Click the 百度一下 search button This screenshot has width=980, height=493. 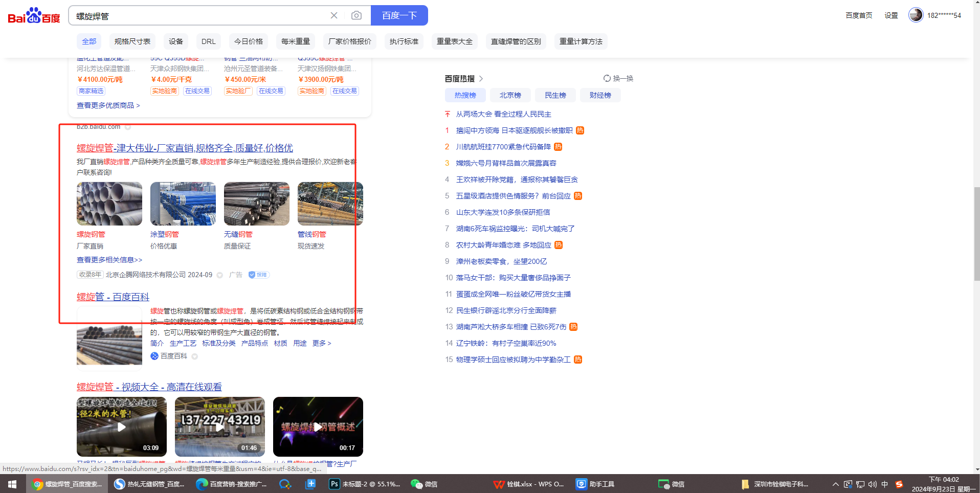(x=399, y=16)
